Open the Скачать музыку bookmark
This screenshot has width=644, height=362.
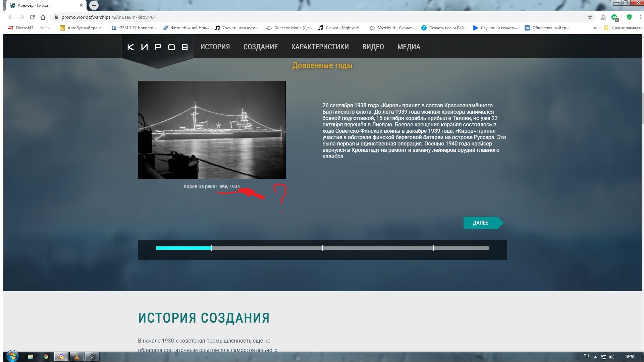[x=237, y=28]
